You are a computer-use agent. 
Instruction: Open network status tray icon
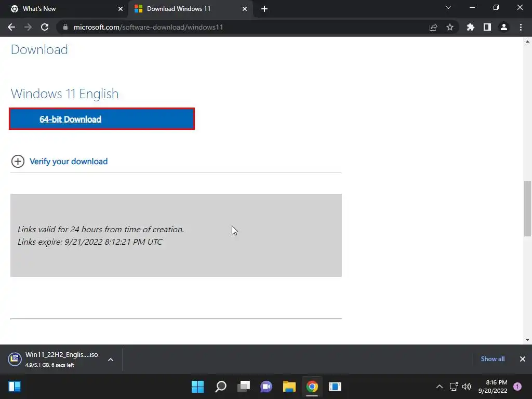click(x=454, y=387)
